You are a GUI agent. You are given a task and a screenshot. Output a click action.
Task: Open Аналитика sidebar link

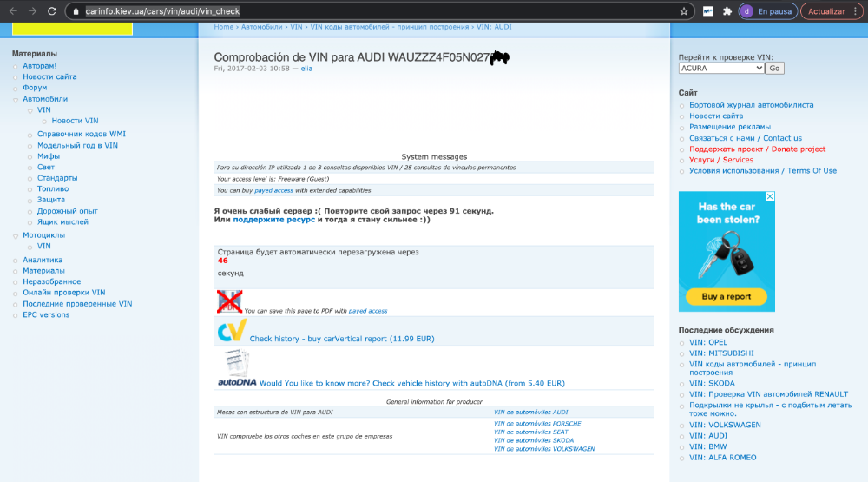pyautogui.click(x=43, y=260)
